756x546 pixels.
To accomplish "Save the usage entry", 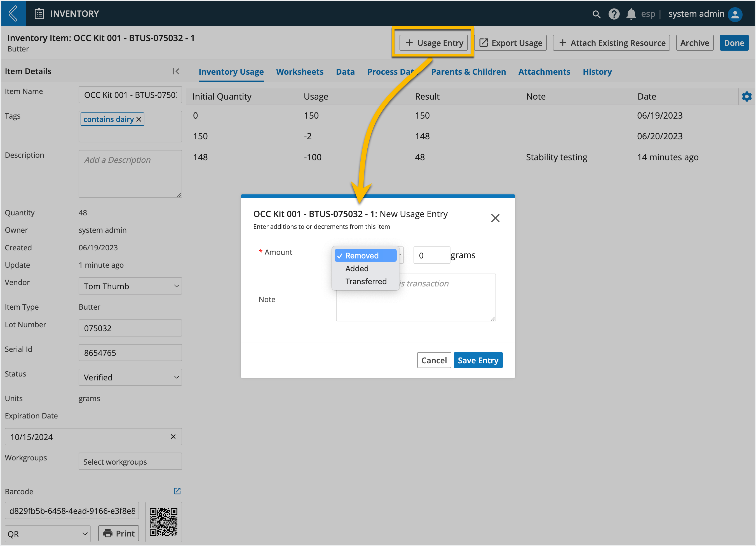I will click(x=478, y=360).
